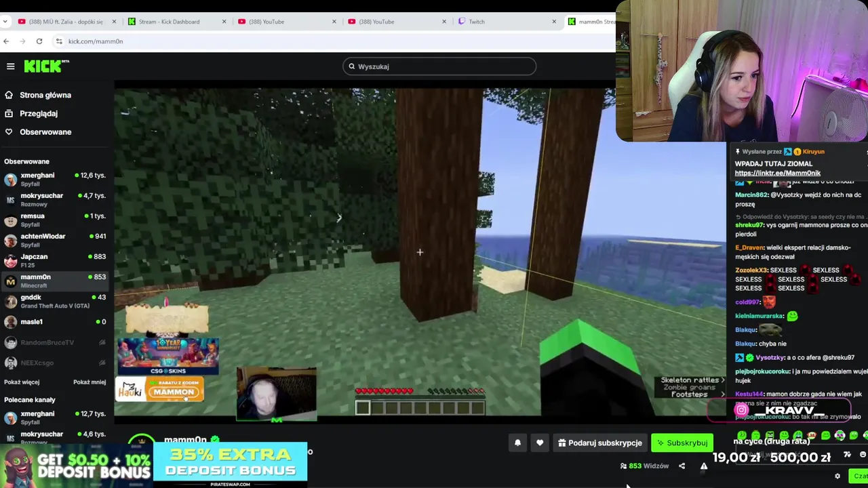This screenshot has width=868, height=488.
Task: Open gnddk channel in sidebar
Action: tap(56, 301)
